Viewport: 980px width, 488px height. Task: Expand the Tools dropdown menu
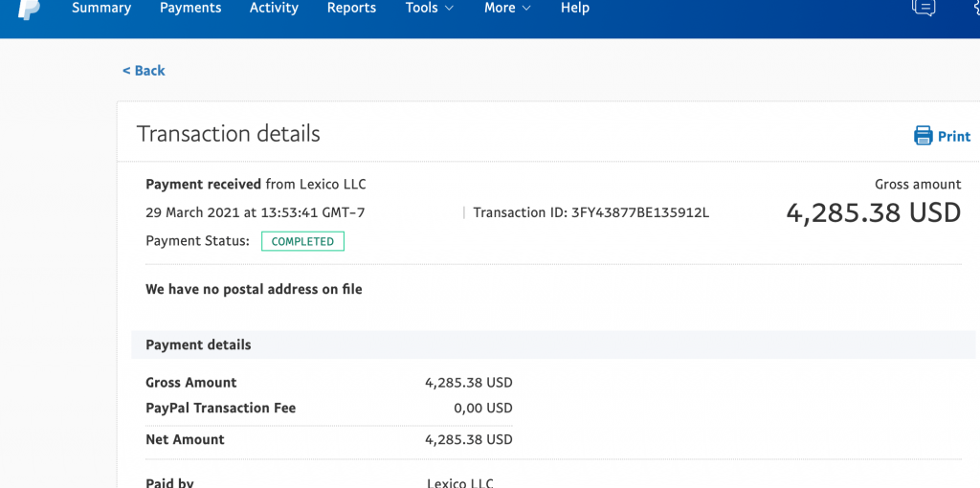430,8
